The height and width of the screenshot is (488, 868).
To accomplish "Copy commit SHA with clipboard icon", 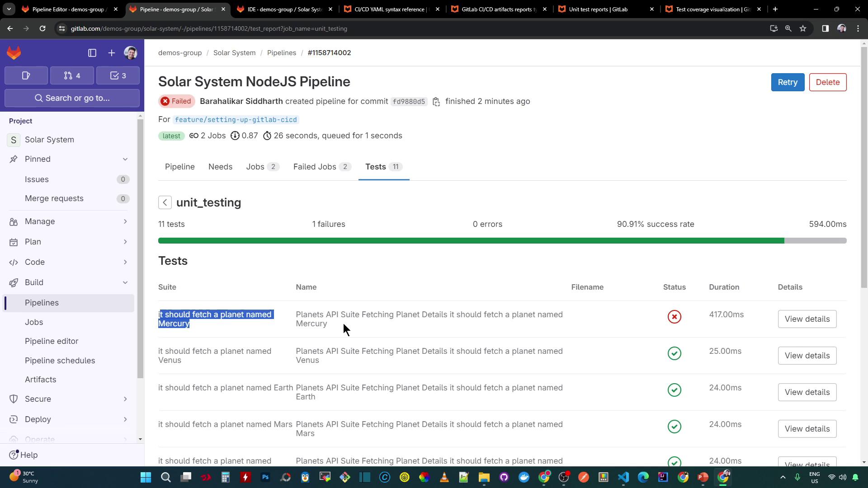I will [436, 102].
